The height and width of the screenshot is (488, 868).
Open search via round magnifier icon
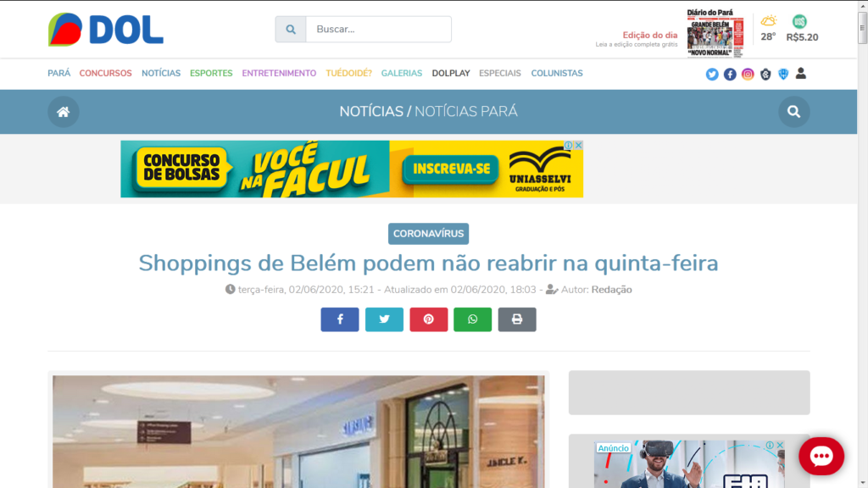(x=793, y=112)
